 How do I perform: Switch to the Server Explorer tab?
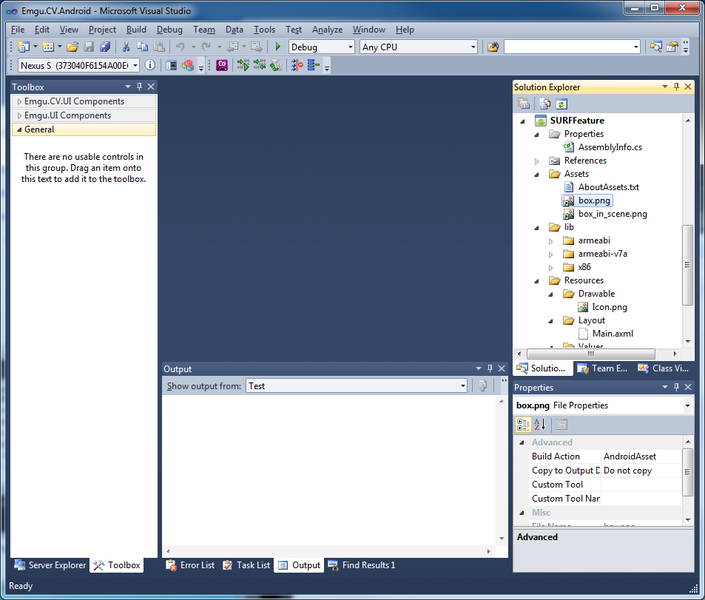[x=50, y=565]
